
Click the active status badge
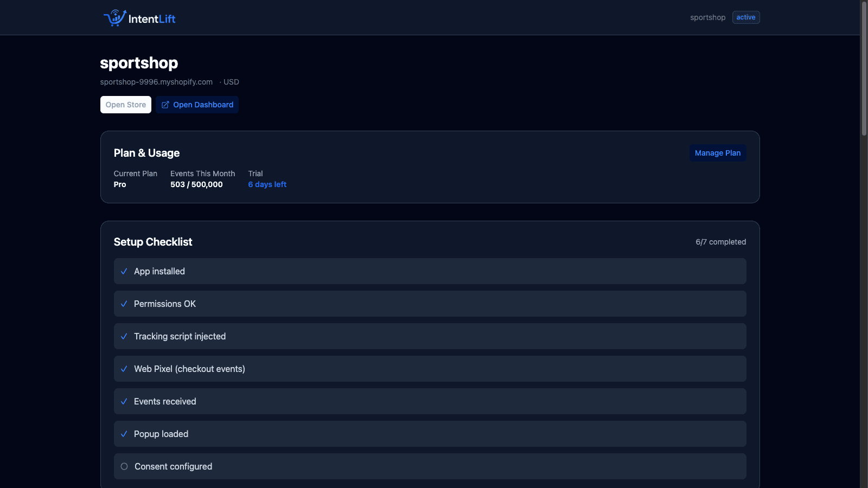pos(746,17)
